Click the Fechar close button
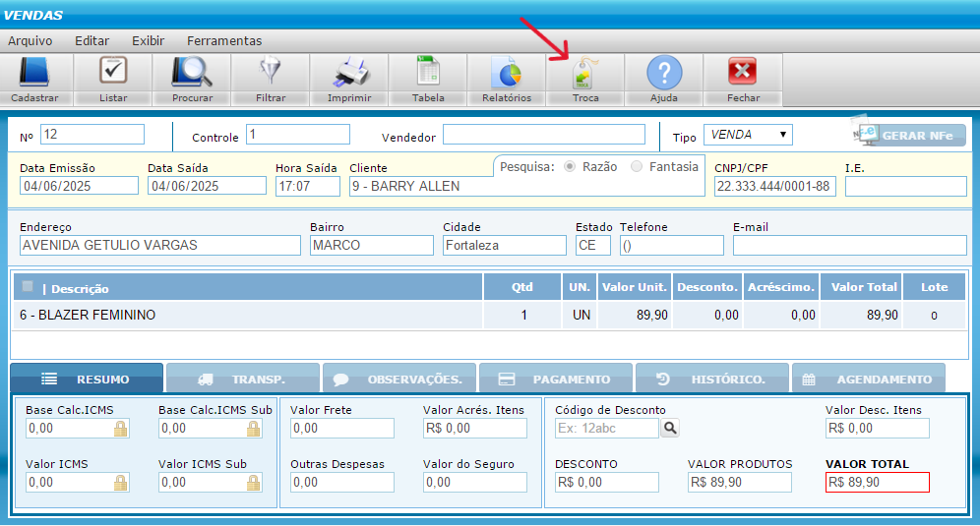 743,74
